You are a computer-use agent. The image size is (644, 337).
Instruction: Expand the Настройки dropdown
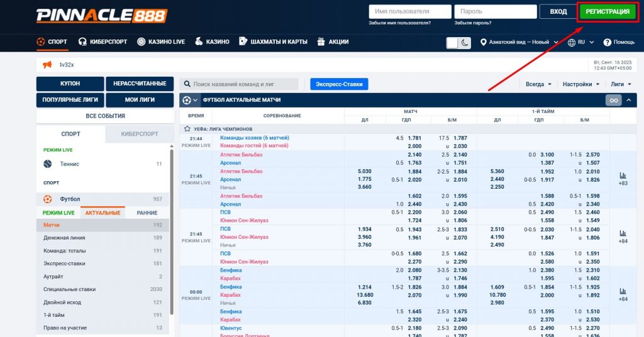[580, 84]
